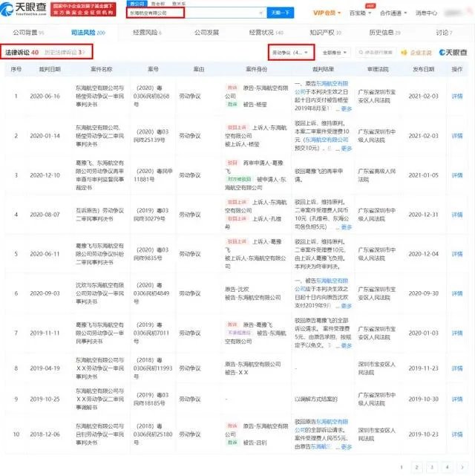The image size is (475, 476).
Task: Click the 案件身份 column header
Action: point(256,69)
